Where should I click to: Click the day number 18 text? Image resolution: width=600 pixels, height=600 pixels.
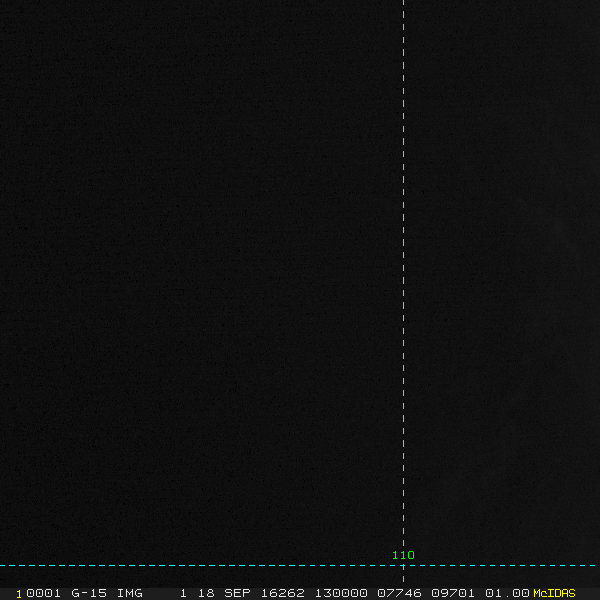tap(206, 593)
